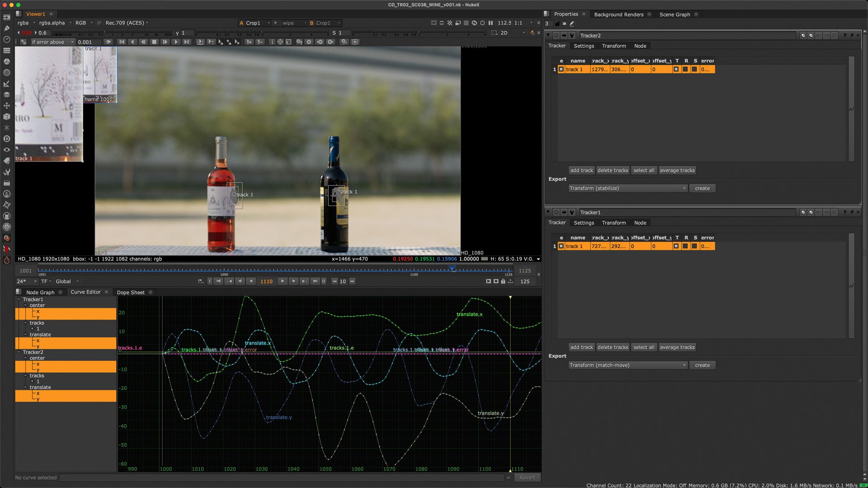This screenshot has height=488, width=868.
Task: Click the pencil icon under Properties tab
Action: point(572,23)
